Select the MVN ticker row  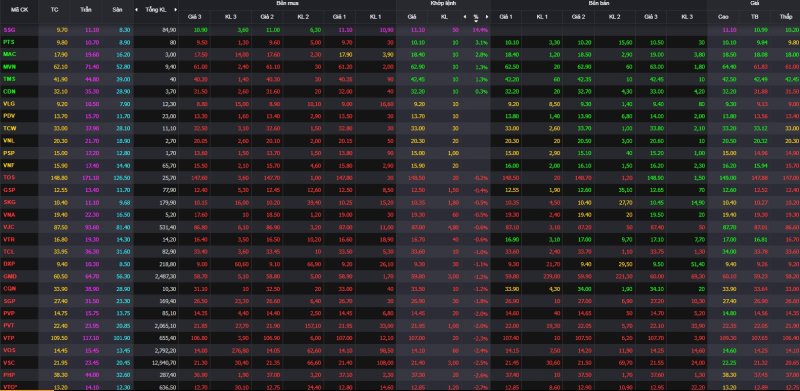[400, 67]
